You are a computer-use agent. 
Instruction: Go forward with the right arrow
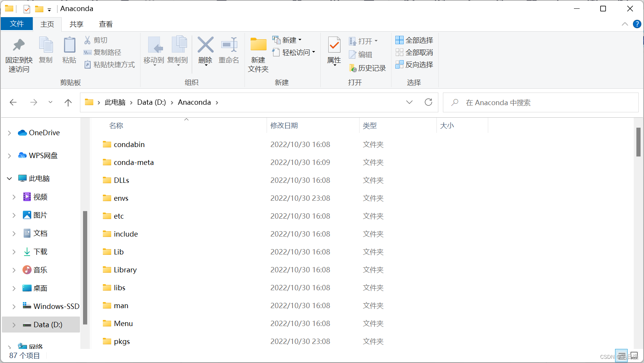[x=34, y=102]
